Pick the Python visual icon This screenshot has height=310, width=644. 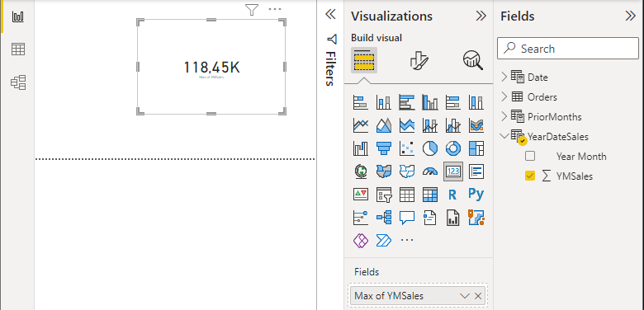coord(476,195)
